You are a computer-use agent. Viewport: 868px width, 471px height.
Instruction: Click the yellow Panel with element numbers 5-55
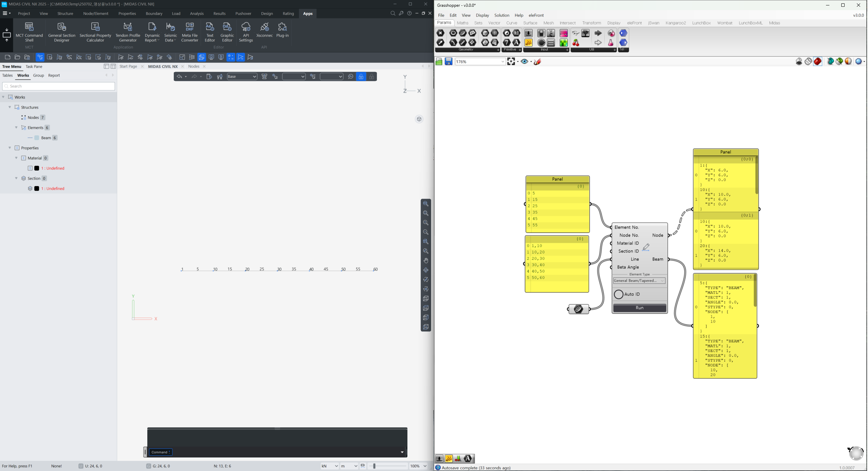[x=557, y=204]
